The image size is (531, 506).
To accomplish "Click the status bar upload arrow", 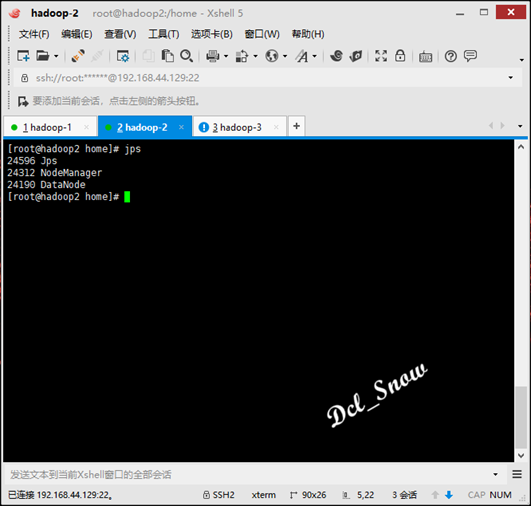I will point(435,495).
